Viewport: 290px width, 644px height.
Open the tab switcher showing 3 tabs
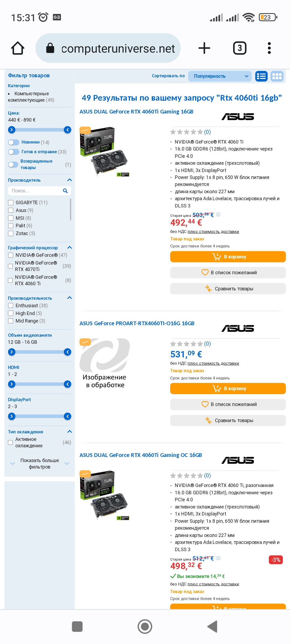pyautogui.click(x=240, y=48)
